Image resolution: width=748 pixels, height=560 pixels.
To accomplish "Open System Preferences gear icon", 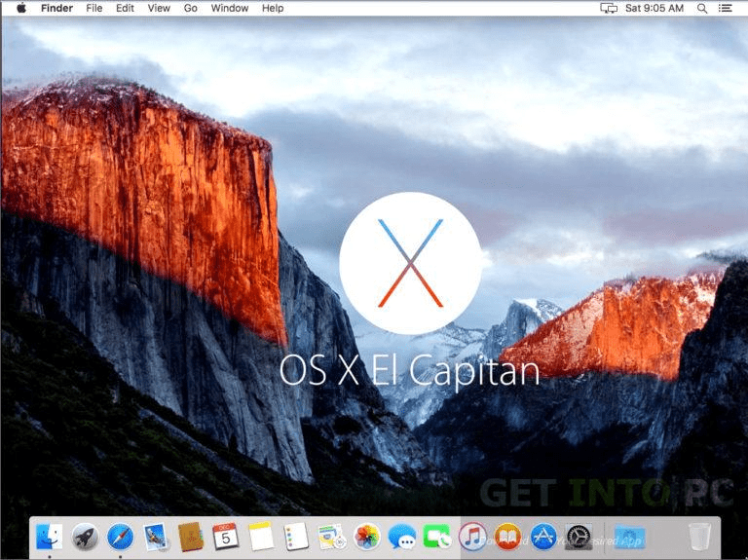I will click(x=579, y=537).
